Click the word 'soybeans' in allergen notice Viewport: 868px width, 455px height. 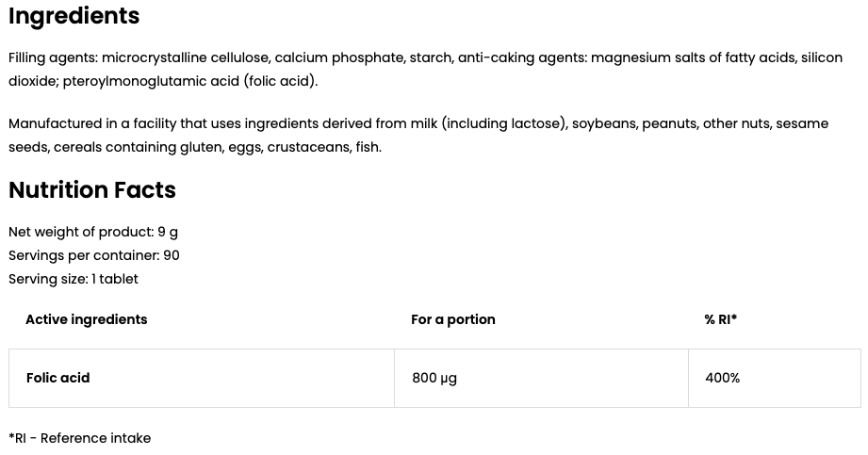pyautogui.click(x=604, y=123)
